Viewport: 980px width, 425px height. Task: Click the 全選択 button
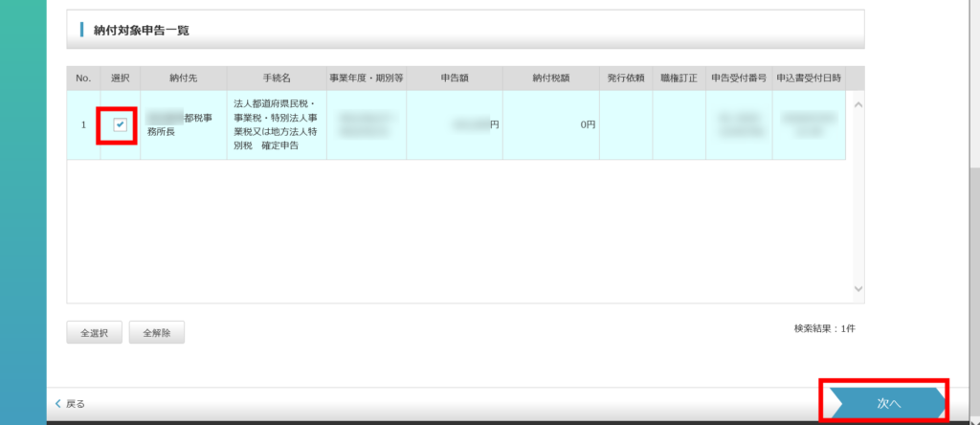[94, 333]
